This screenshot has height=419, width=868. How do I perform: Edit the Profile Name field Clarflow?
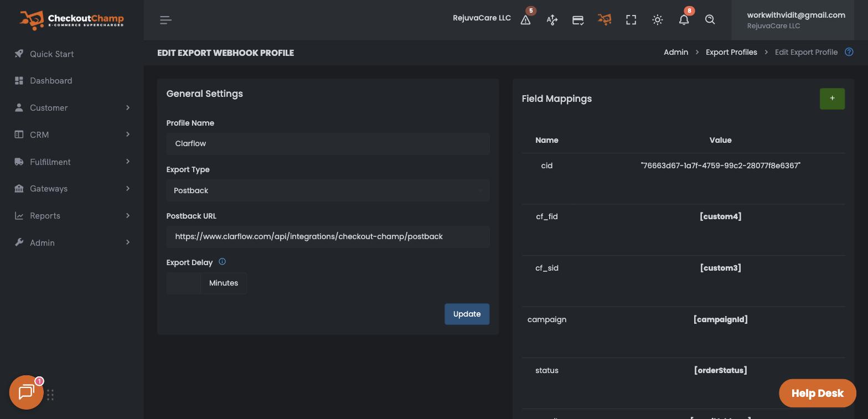pyautogui.click(x=328, y=143)
